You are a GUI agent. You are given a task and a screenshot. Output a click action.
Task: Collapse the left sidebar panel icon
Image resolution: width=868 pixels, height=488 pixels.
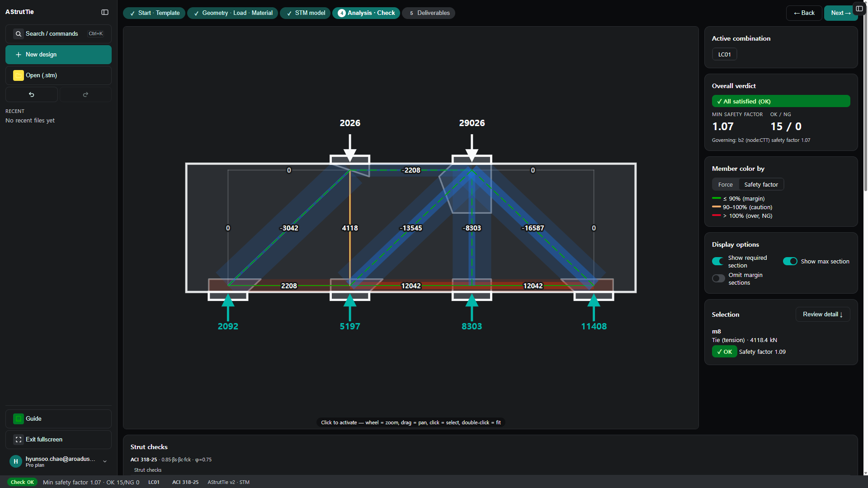coord(105,12)
